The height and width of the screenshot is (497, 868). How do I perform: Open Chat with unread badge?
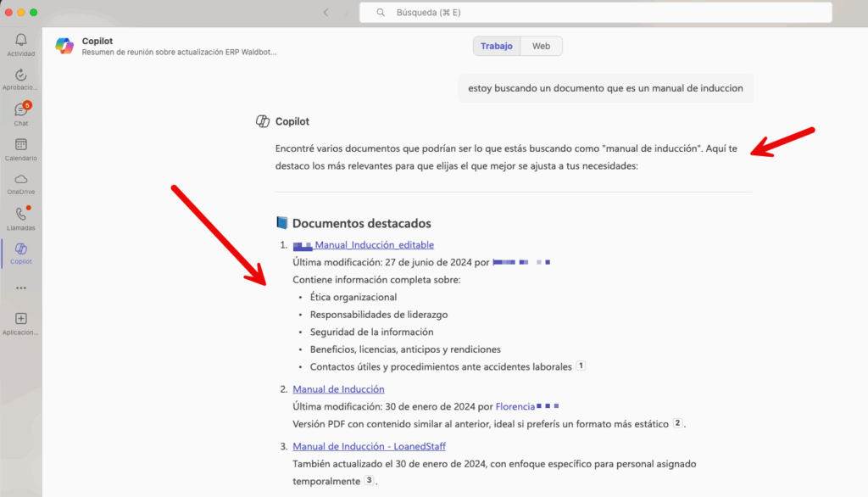click(21, 111)
